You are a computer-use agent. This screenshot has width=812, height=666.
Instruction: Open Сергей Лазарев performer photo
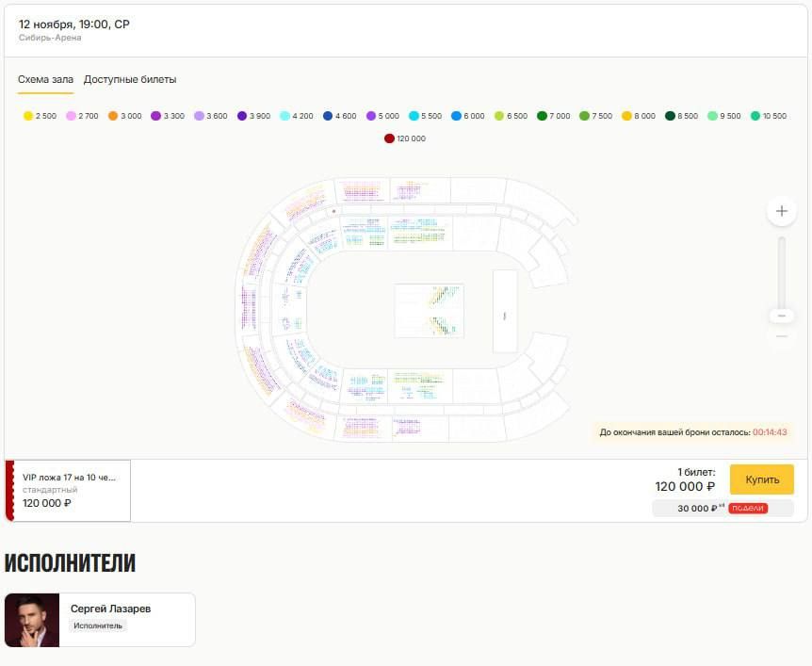point(32,620)
